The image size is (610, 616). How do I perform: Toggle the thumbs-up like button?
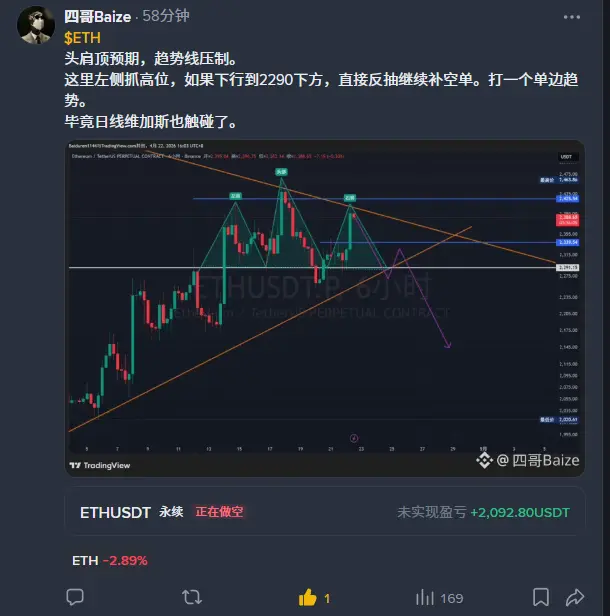click(308, 598)
